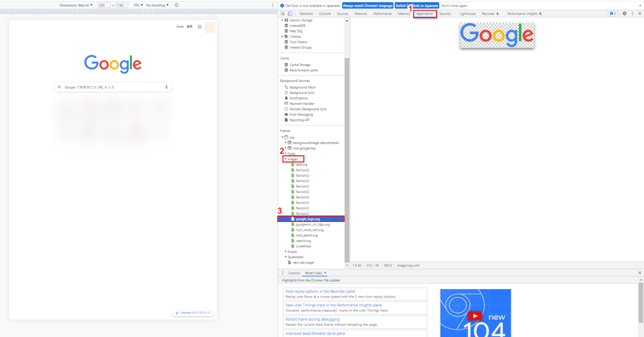Collapse the Images folder
Screen dimensions: 644x337
pos(286,159)
